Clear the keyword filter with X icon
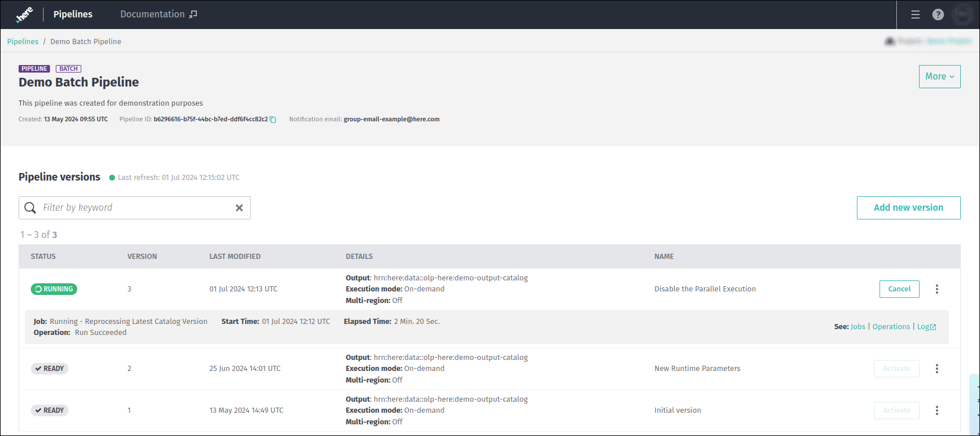The width and height of the screenshot is (980, 436). coord(239,208)
